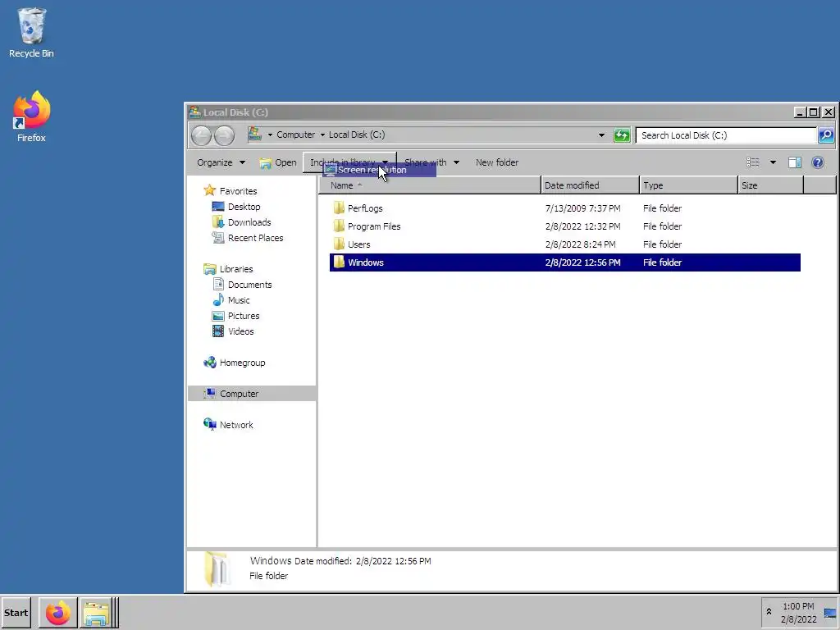This screenshot has height=630, width=840.
Task: Toggle the preview pane icon
Action: point(795,162)
